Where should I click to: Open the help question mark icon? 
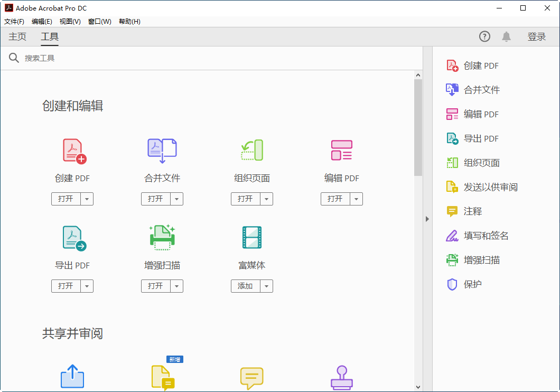click(484, 36)
